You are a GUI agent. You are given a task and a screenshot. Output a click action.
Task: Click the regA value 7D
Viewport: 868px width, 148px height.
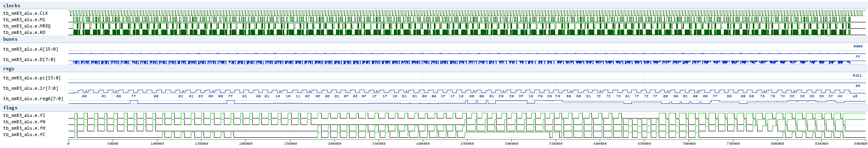pyautogui.click(x=618, y=96)
